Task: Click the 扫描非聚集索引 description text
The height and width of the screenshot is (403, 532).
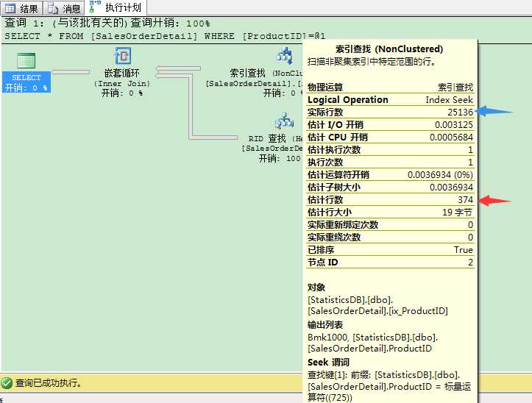Action: [372, 62]
